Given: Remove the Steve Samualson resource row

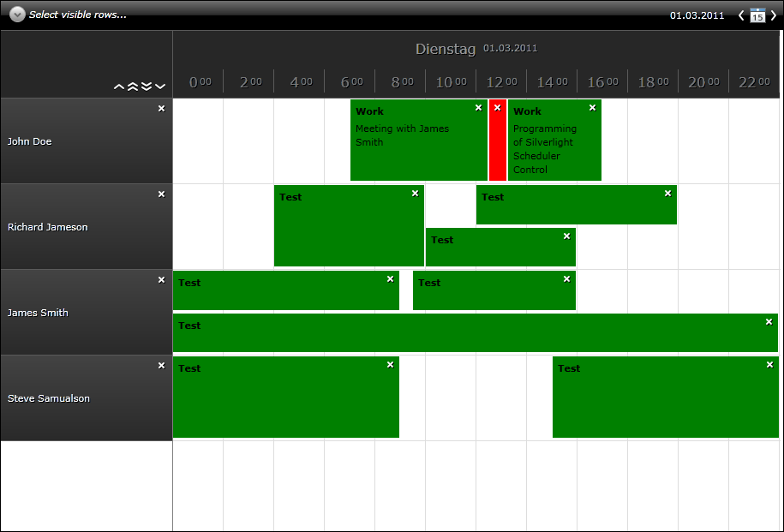Looking at the screenshot, I should [161, 365].
